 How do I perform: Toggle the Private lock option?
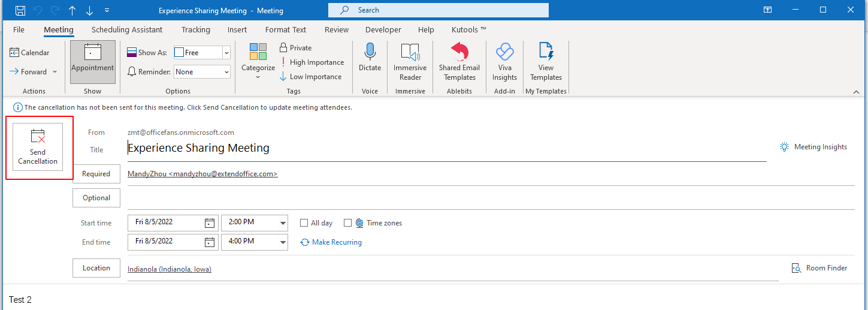point(295,48)
